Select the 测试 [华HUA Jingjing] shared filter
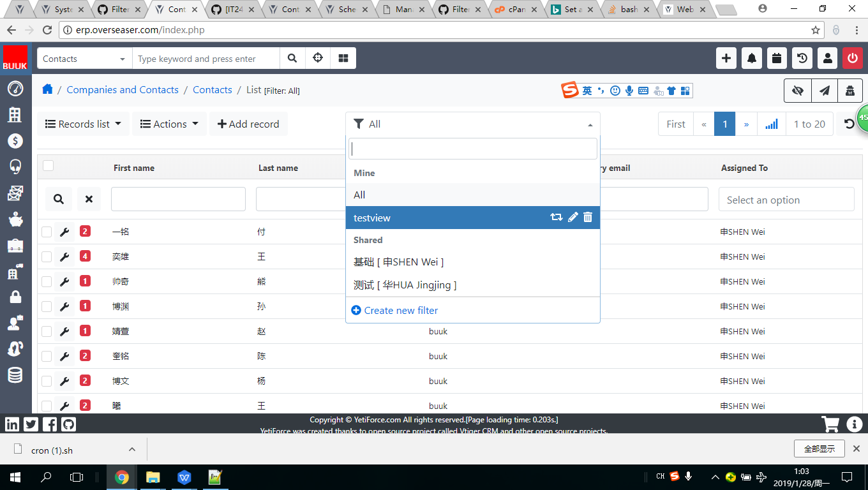The image size is (868, 490). click(x=473, y=285)
